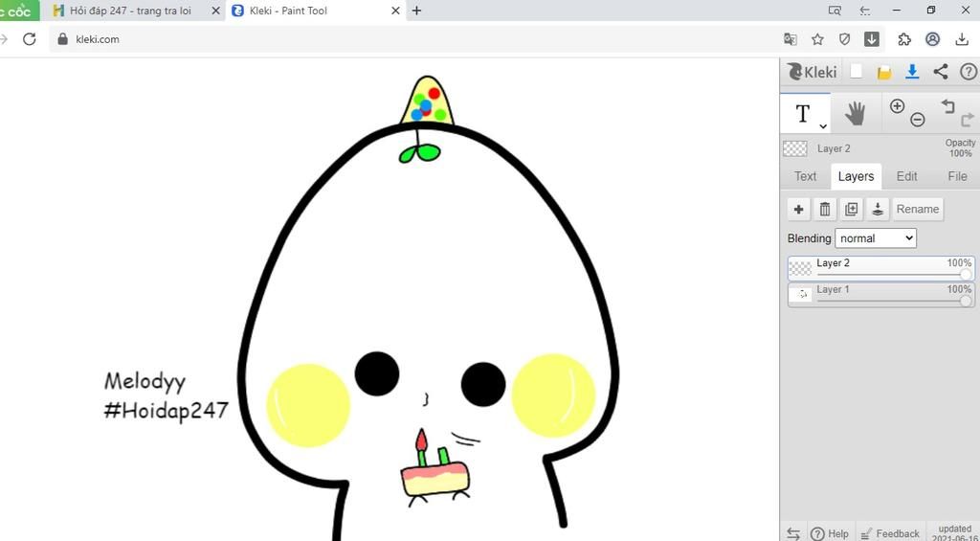The width and height of the screenshot is (980, 541).
Task: Open an image with the yellow folder icon
Action: pos(883,73)
